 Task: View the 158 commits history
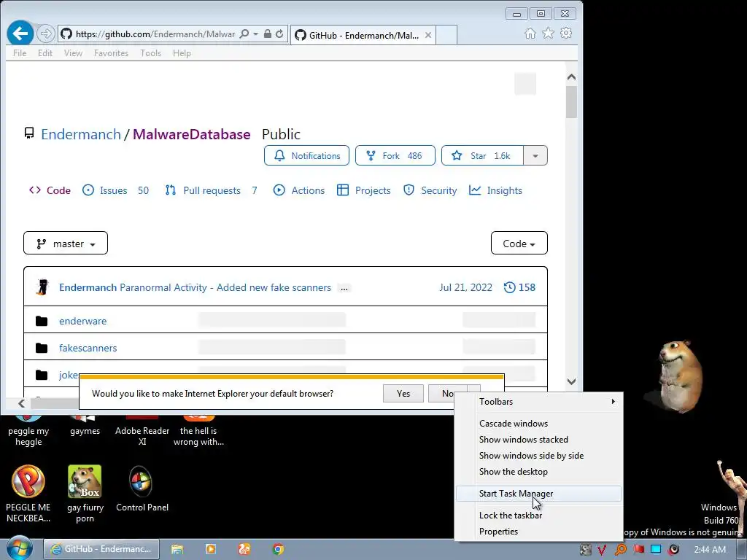tap(519, 287)
